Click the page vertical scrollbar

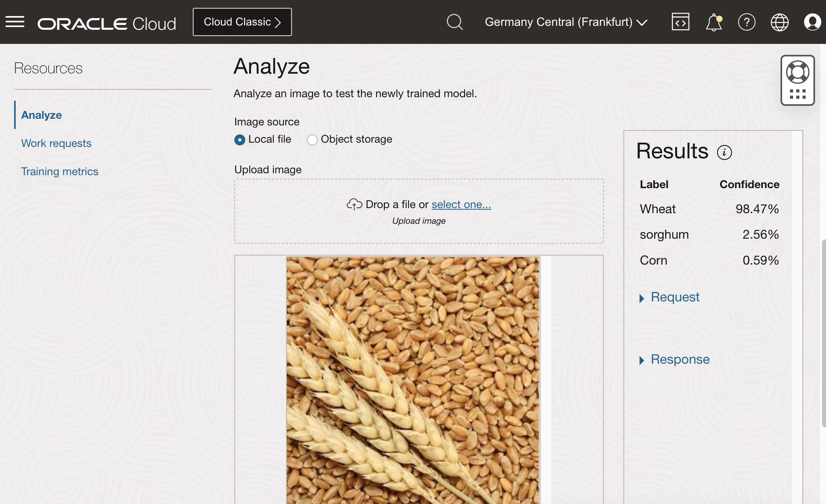point(823,333)
